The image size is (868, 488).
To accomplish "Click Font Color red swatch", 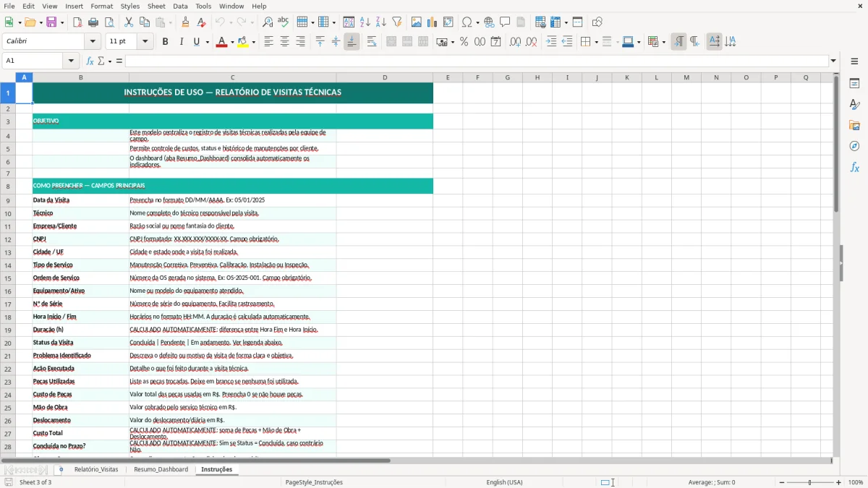I will coord(221,42).
